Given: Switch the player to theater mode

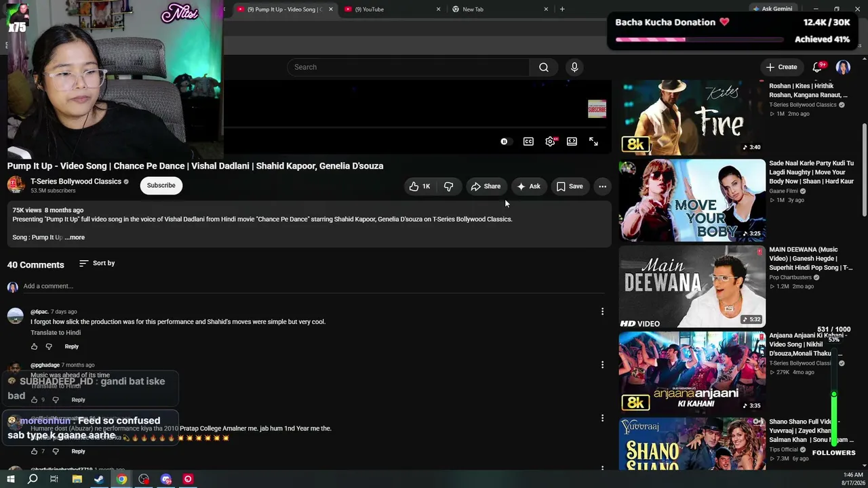Looking at the screenshot, I should pyautogui.click(x=572, y=142).
